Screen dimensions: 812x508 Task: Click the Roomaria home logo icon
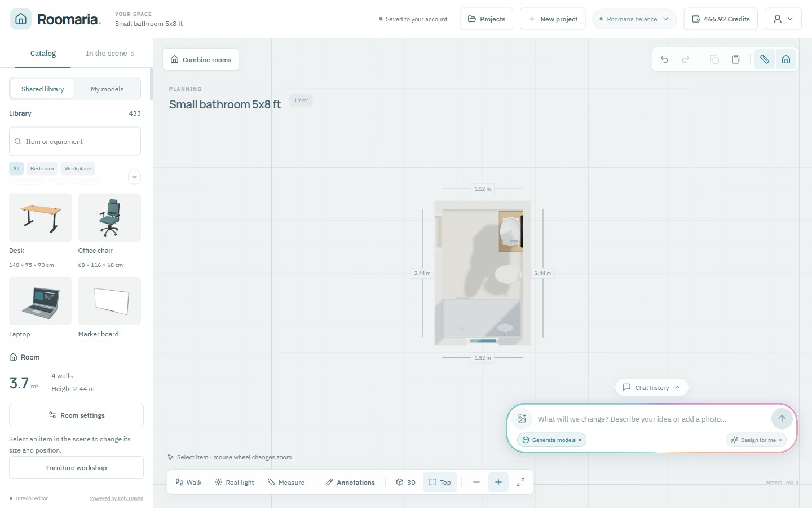point(21,19)
